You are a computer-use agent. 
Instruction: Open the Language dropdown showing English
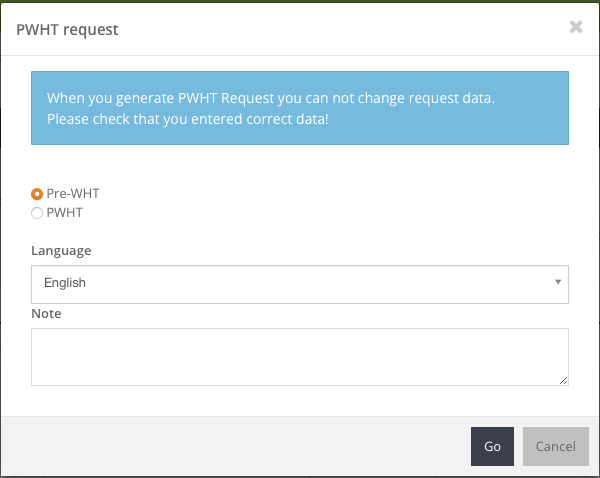click(299, 283)
